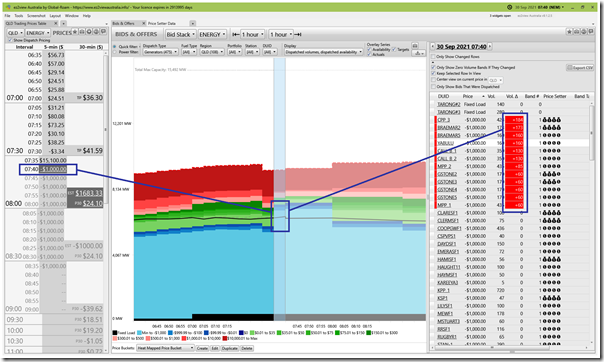Switch to the Price Setter Data tab

162,23
